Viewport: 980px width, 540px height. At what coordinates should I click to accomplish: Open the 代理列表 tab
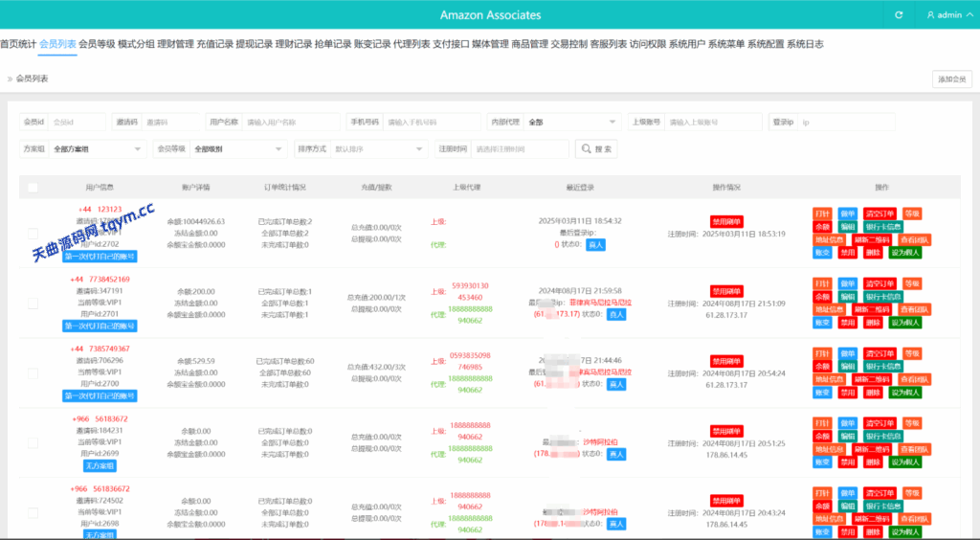(x=412, y=44)
